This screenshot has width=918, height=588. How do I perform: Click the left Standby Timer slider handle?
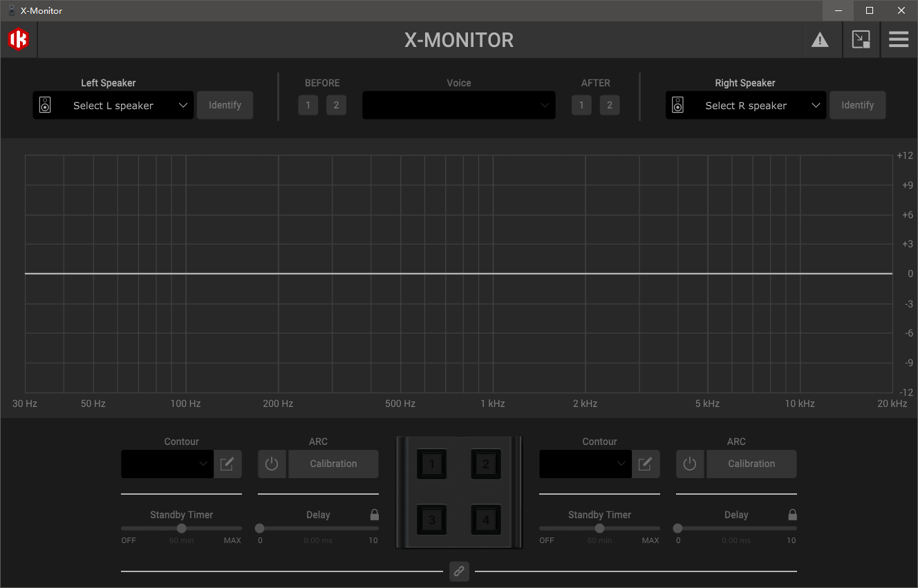(x=182, y=529)
